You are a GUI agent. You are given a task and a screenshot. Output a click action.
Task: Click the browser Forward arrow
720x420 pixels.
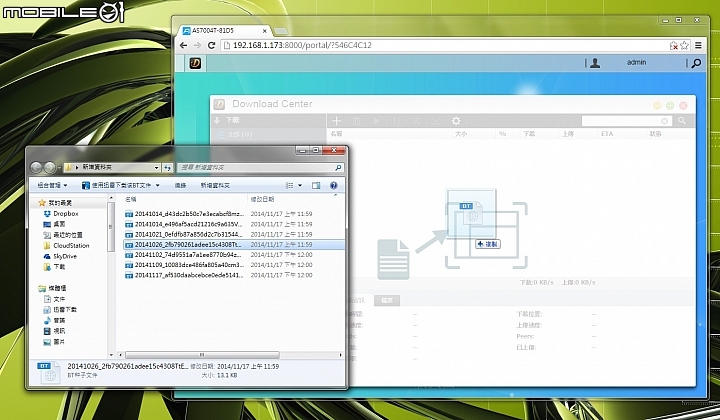click(x=197, y=45)
